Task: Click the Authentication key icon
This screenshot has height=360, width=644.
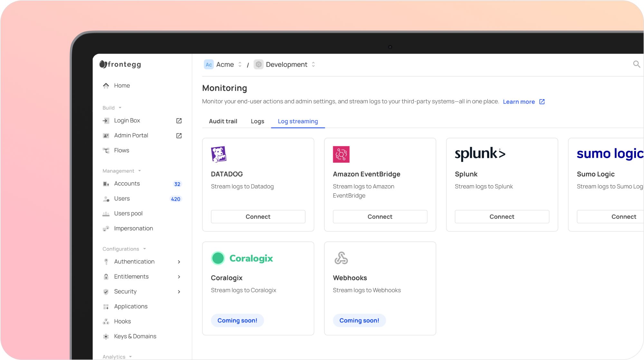Action: coord(106,262)
